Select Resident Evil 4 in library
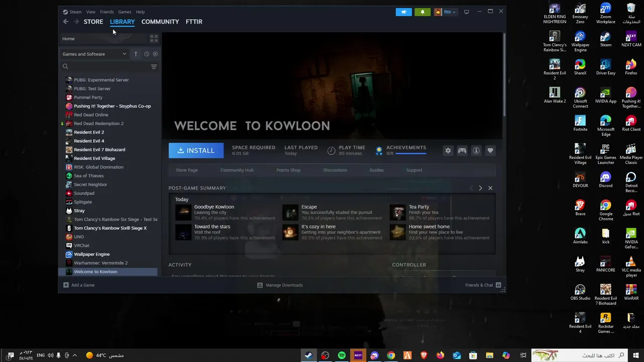This screenshot has width=644, height=362. click(x=89, y=141)
